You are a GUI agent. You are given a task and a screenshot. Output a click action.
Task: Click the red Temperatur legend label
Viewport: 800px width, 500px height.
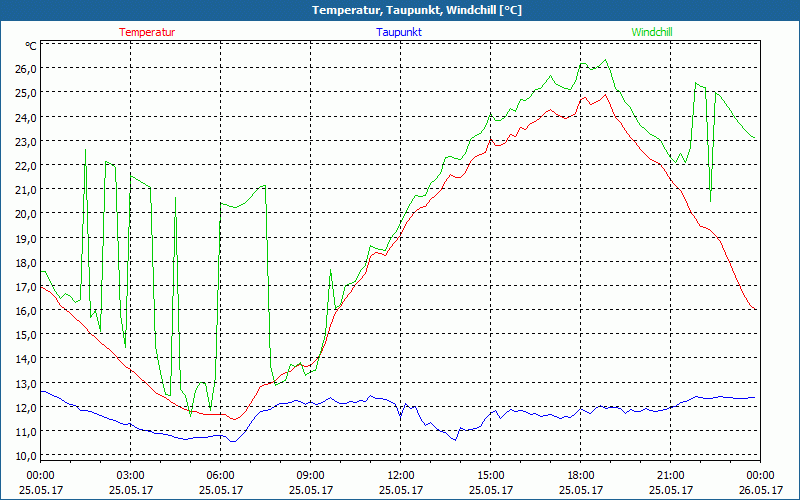pos(147,32)
